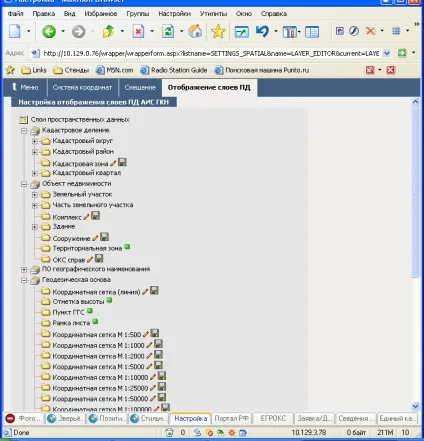The height and width of the screenshot is (441, 424).
Task: Click the address bar URL field
Action: [x=212, y=53]
